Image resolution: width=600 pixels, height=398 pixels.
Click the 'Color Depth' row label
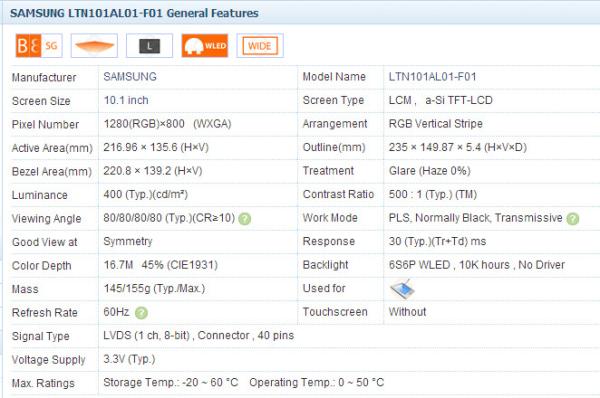pos(41,266)
